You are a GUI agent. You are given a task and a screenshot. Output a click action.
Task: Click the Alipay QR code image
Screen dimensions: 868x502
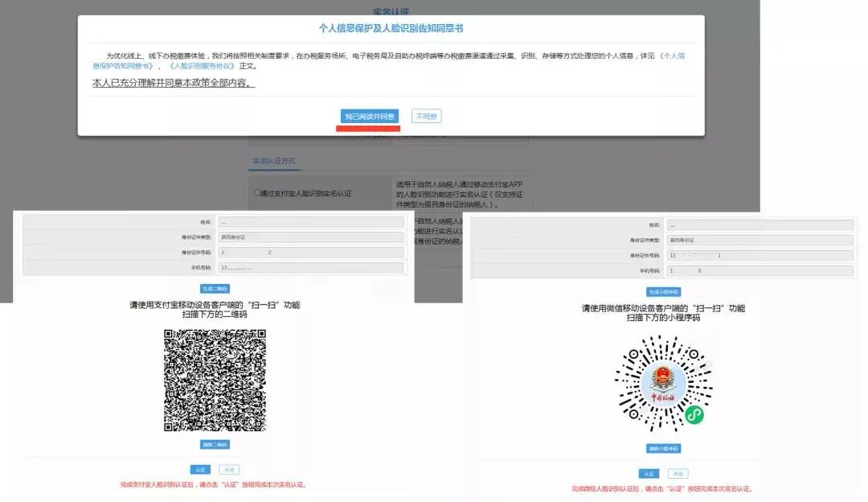pos(215,380)
